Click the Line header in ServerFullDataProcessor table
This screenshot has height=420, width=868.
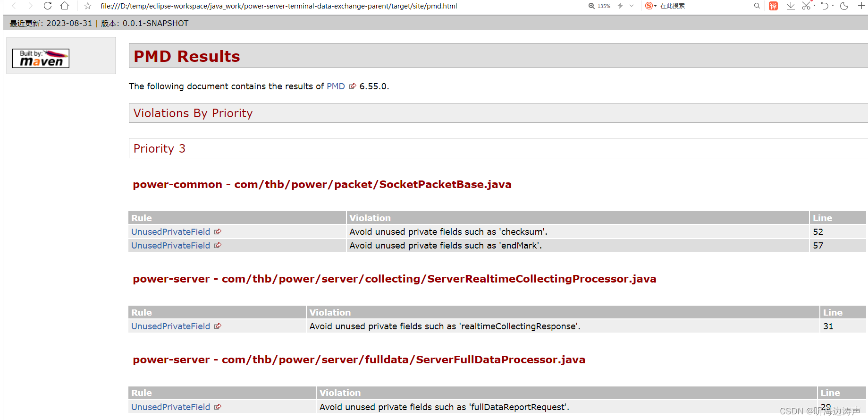coord(842,393)
